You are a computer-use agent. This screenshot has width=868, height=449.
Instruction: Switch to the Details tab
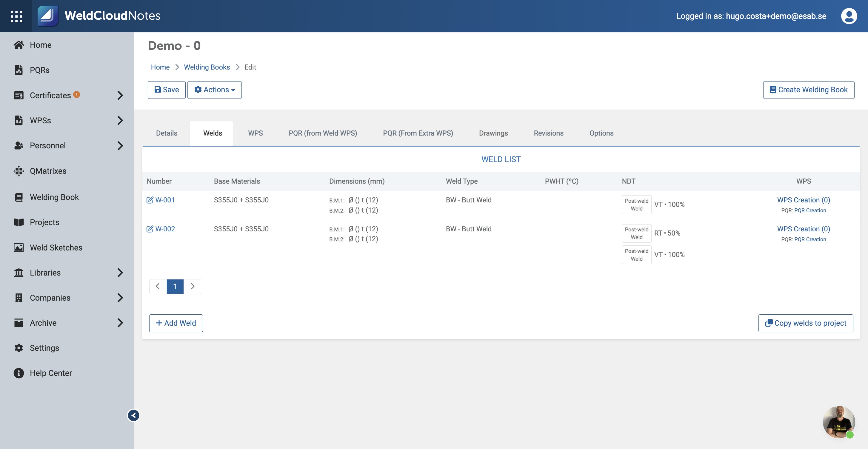167,133
